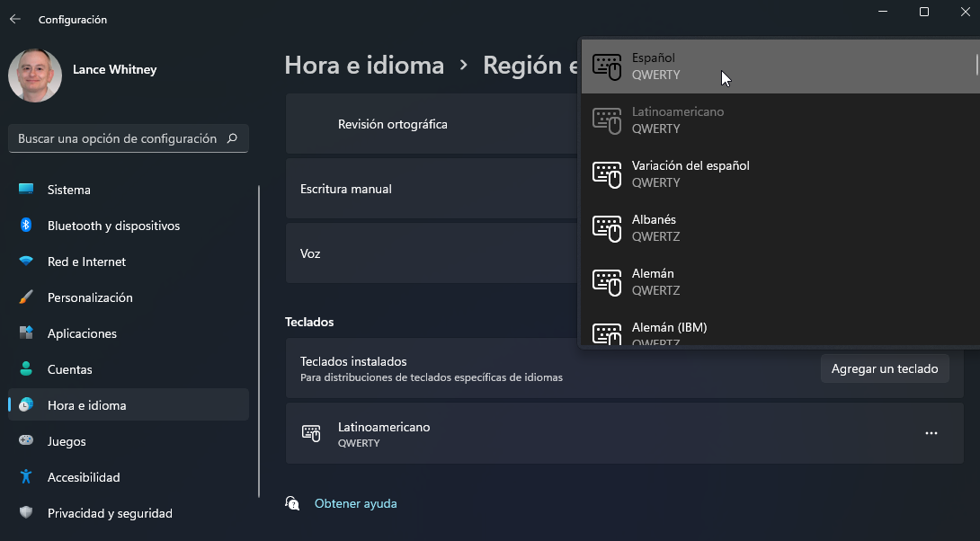Click the back arrow in the title bar
Screen dimensions: 980x541
(x=15, y=19)
